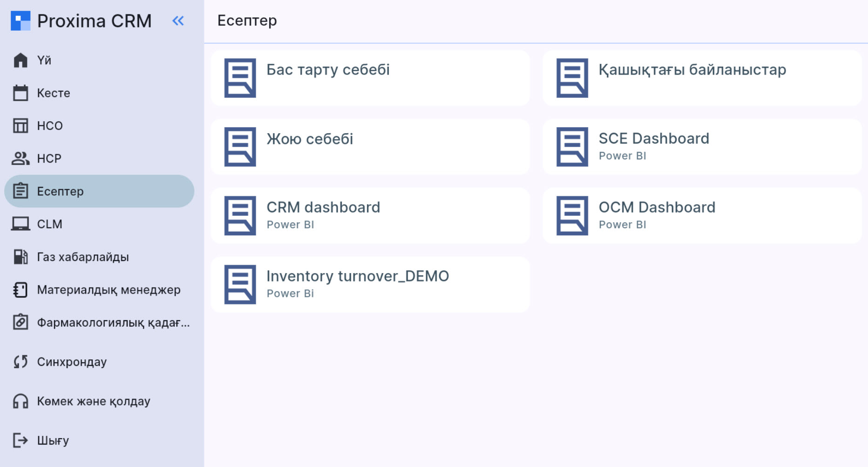868x467 pixels.
Task: Open Газ хабарлайды fuel pump icon
Action: coord(20,257)
